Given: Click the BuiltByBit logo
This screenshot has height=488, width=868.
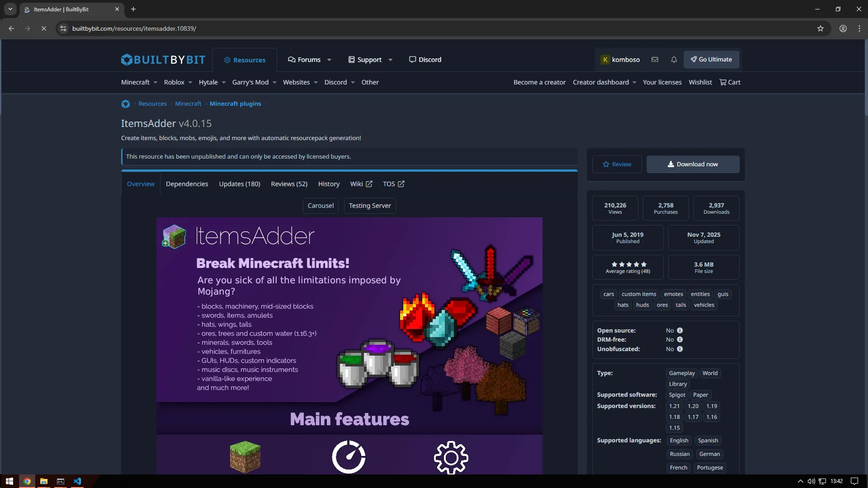Looking at the screenshot, I should 163,60.
